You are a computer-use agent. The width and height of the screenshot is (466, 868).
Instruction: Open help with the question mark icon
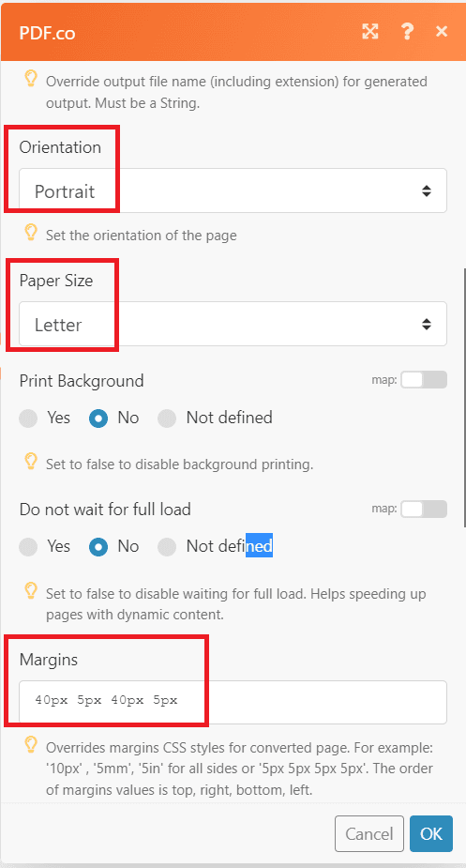(x=407, y=32)
